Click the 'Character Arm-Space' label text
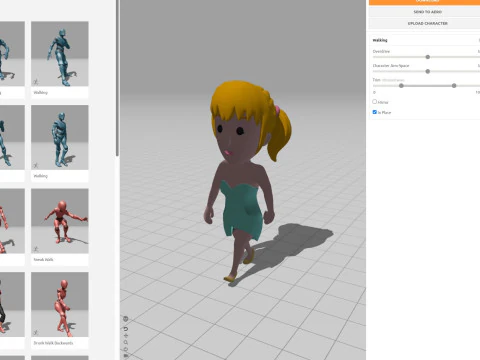Viewport: 480px width, 360px height. [x=391, y=66]
